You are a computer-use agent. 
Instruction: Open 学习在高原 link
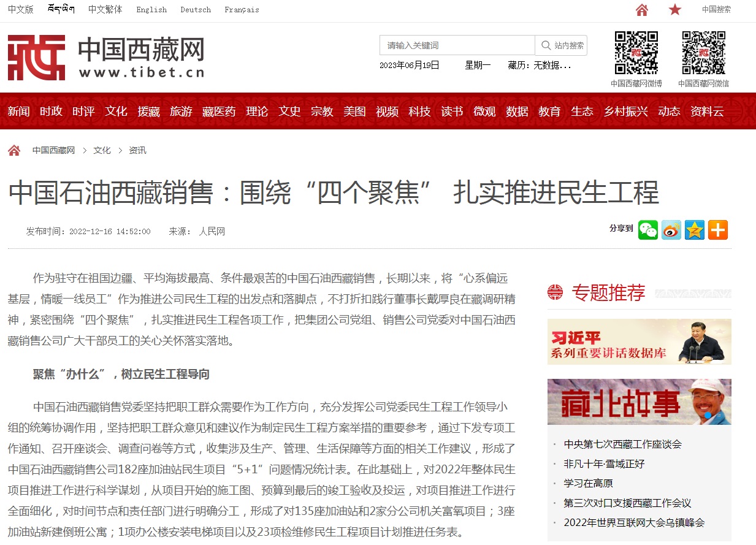(589, 483)
